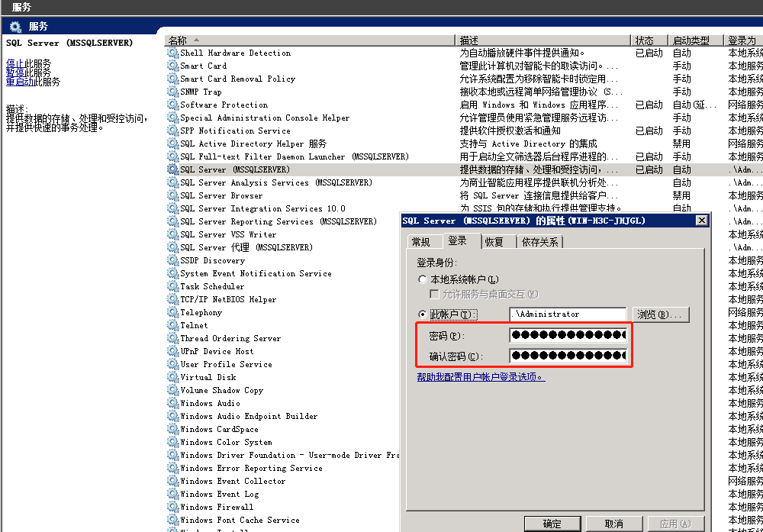The image size is (763, 532).
Task: Click the Telnet service icon
Action: 172,325
